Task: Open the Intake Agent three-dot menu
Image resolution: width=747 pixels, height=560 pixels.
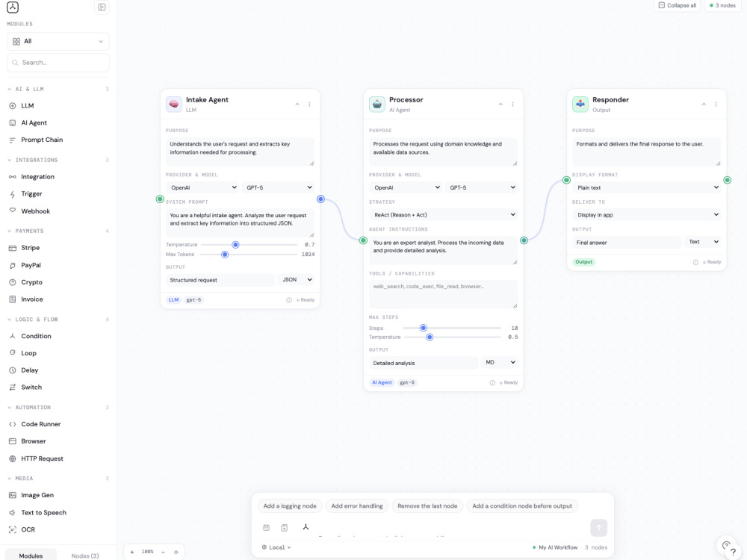Action: [310, 105]
